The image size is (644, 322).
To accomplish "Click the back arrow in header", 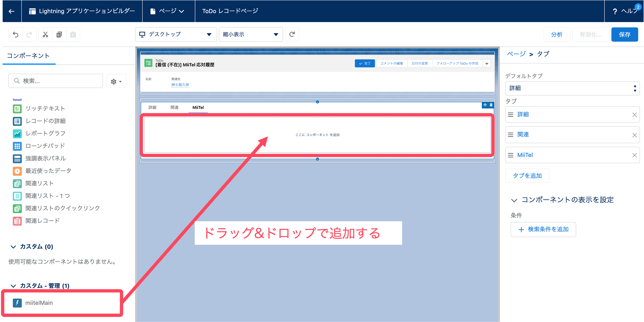I will click(12, 11).
